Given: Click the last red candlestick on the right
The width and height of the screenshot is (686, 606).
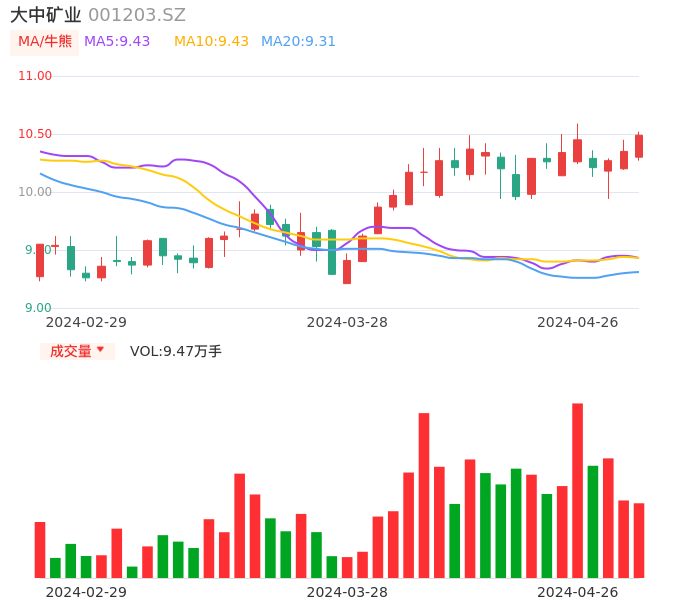Looking at the screenshot, I should 639,146.
